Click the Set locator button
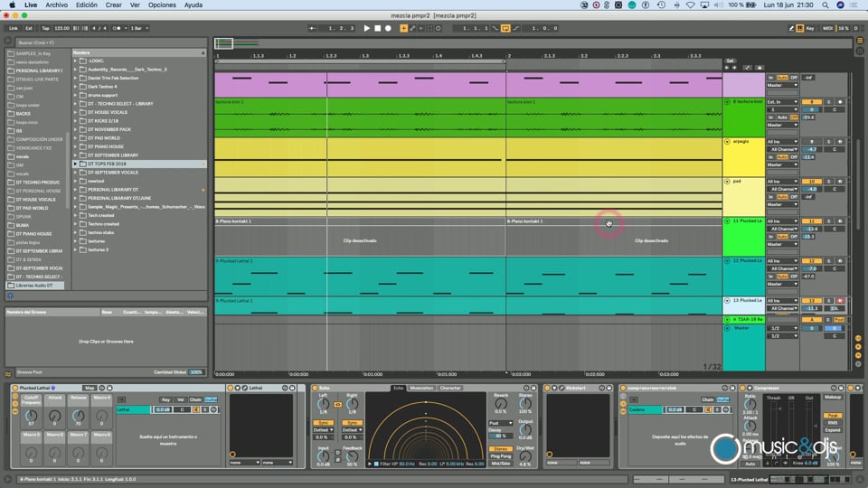 [x=731, y=61]
